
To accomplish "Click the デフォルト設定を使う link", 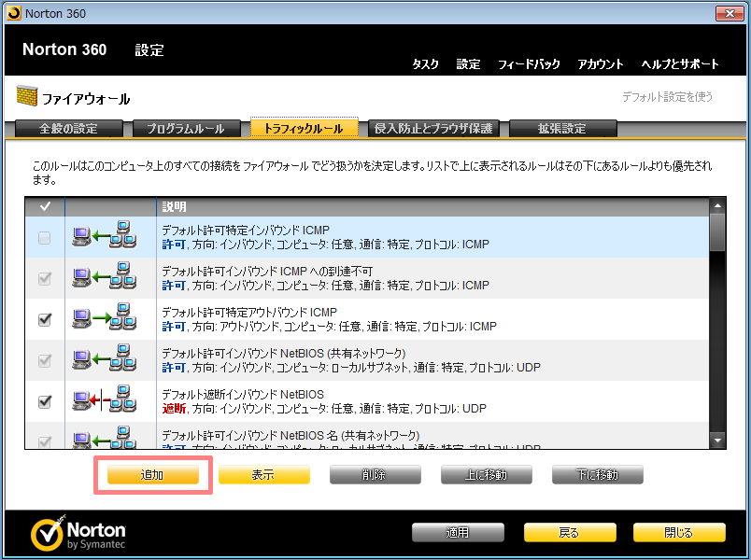I will (x=667, y=96).
